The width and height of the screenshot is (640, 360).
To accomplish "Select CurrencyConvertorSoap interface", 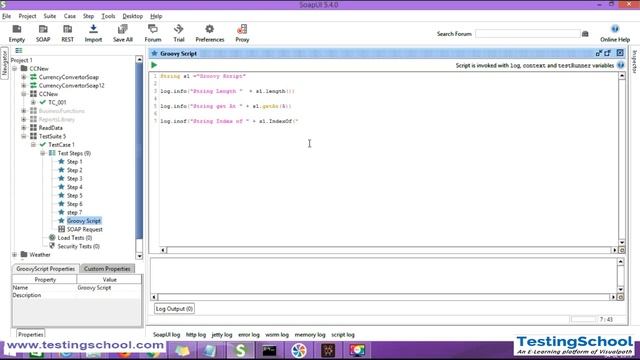I will tap(69, 77).
